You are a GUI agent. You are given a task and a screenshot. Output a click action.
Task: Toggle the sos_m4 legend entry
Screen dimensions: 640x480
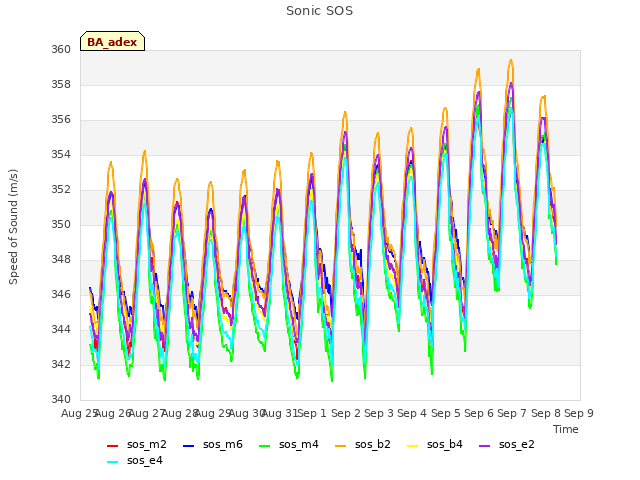pos(289,444)
